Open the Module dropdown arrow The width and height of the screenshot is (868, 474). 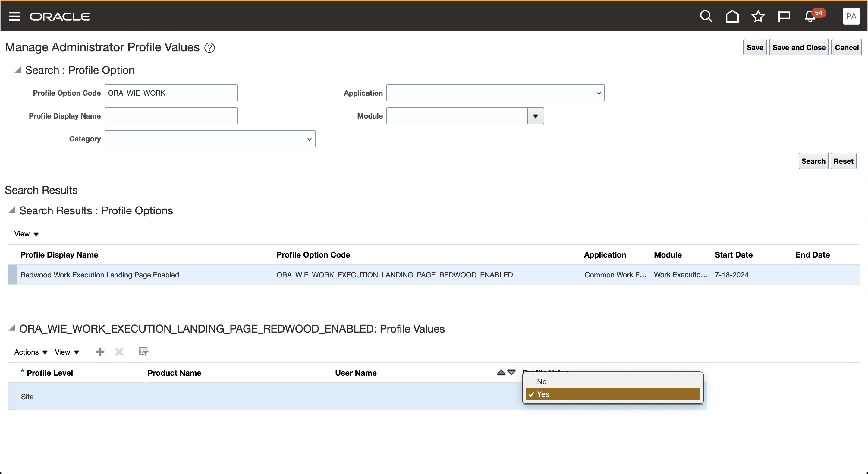tap(536, 116)
